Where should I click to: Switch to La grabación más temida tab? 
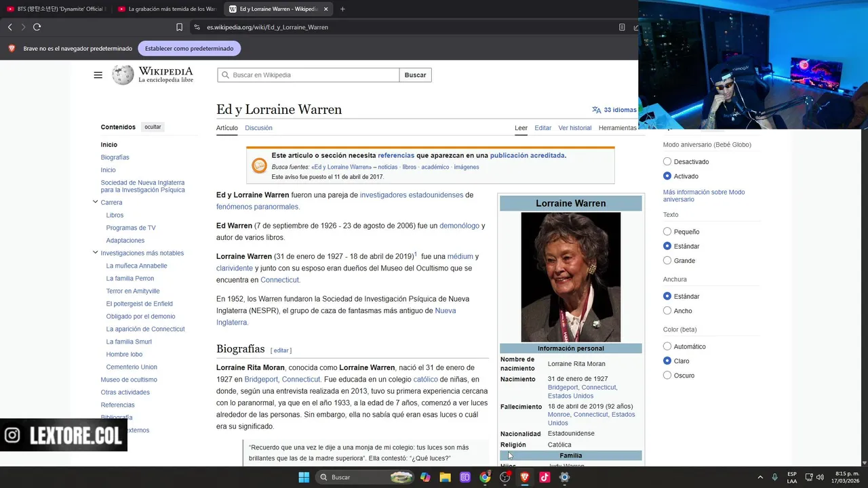[x=167, y=9]
